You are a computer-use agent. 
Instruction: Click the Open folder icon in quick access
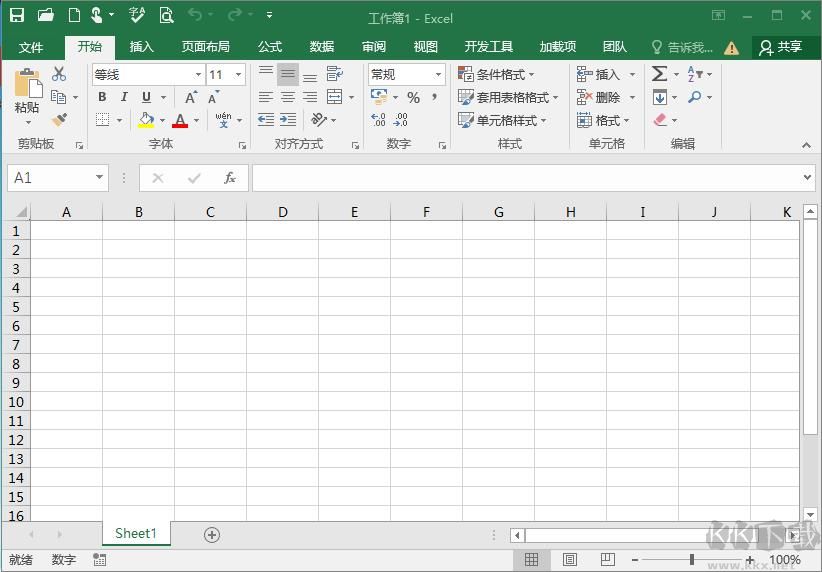46,15
